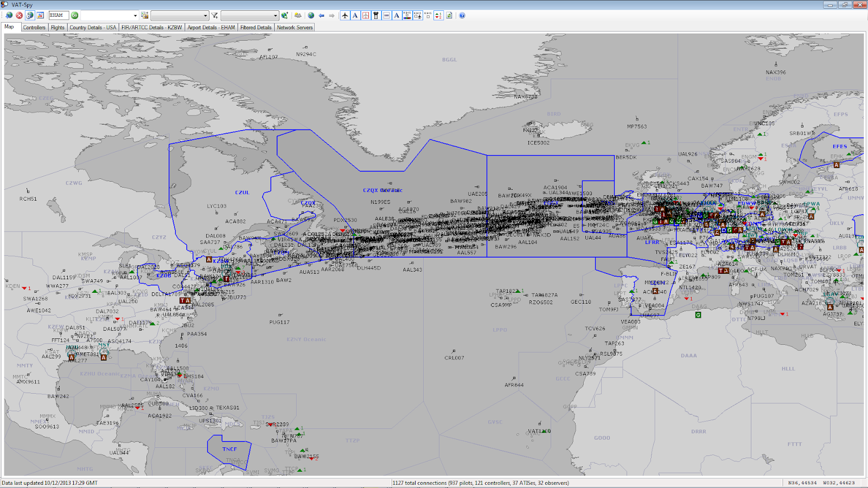Click the download data globe icon
The image size is (868, 488).
(9, 16)
